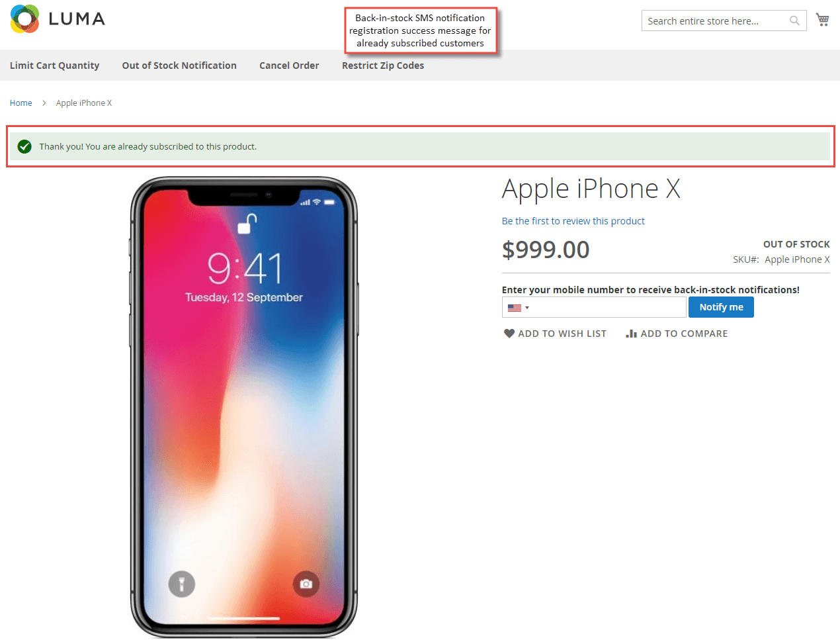Open the Out of Stock Notification menu
The height and width of the screenshot is (640, 840).
[179, 66]
